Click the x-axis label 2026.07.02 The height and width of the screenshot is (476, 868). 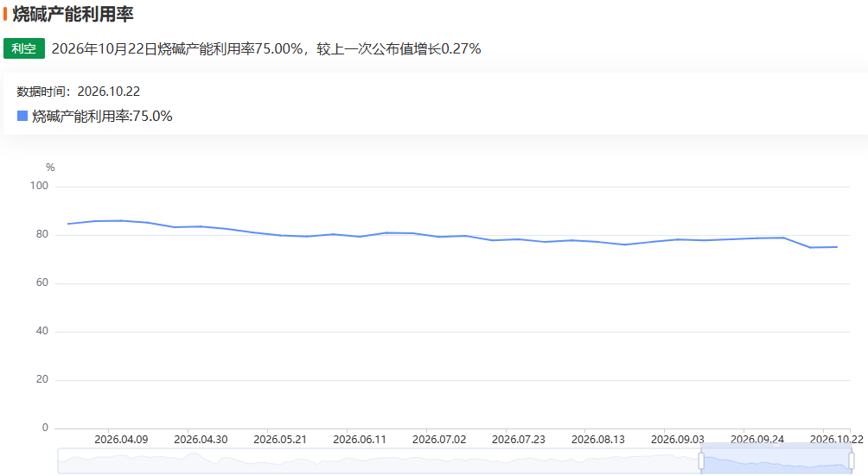439,440
